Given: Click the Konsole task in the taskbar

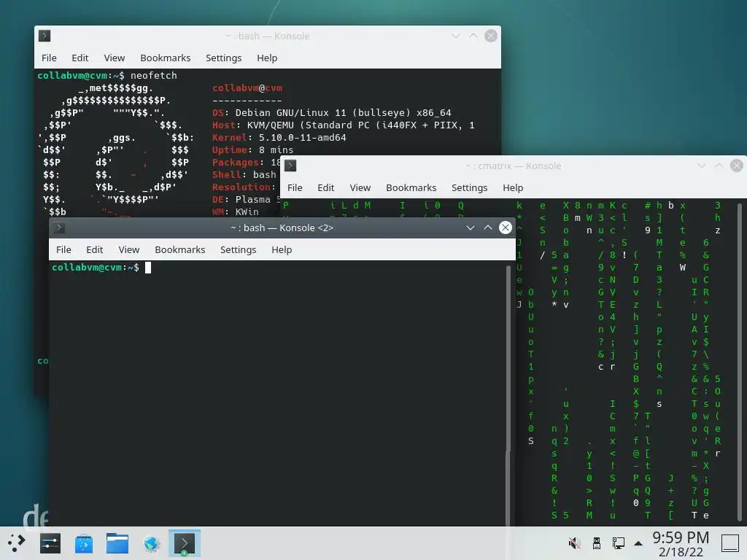Looking at the screenshot, I should coord(185,542).
